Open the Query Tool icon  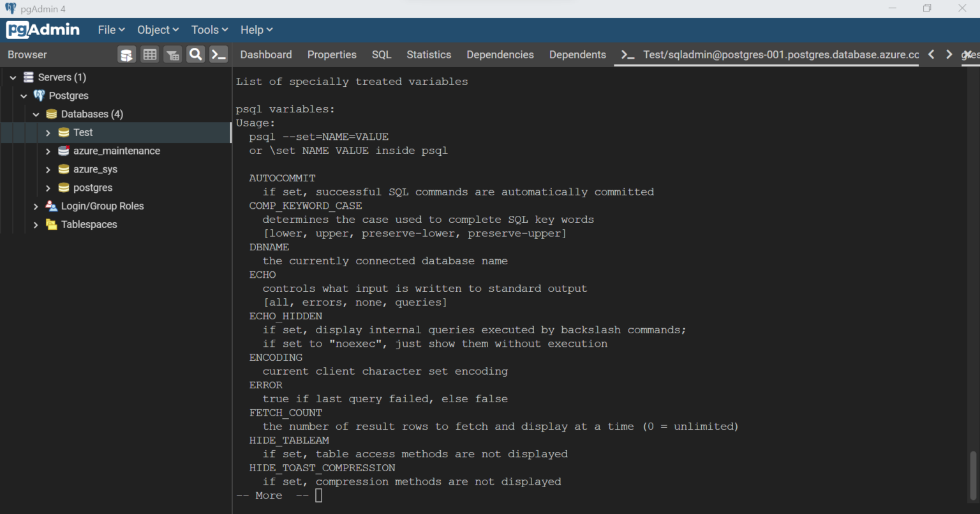pos(126,54)
